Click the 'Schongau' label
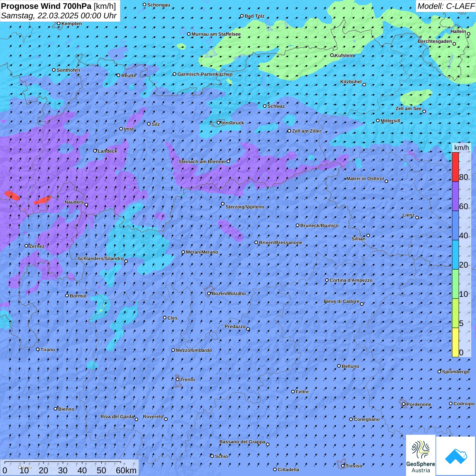This screenshot has height=476, width=476. [159, 5]
